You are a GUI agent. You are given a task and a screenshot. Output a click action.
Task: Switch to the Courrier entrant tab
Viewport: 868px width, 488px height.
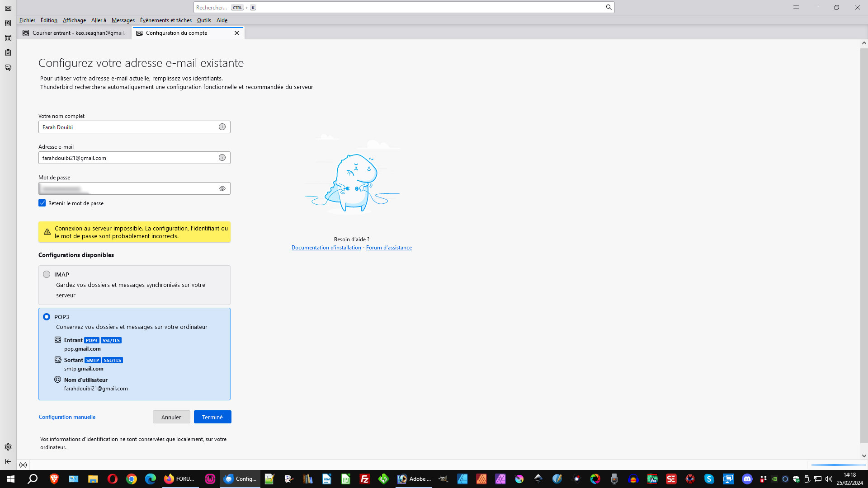coord(75,33)
